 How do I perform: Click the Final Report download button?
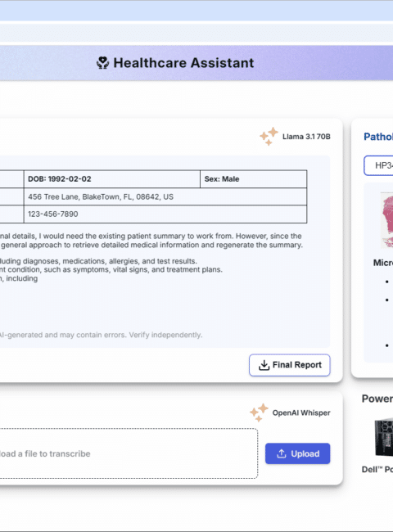pos(290,365)
